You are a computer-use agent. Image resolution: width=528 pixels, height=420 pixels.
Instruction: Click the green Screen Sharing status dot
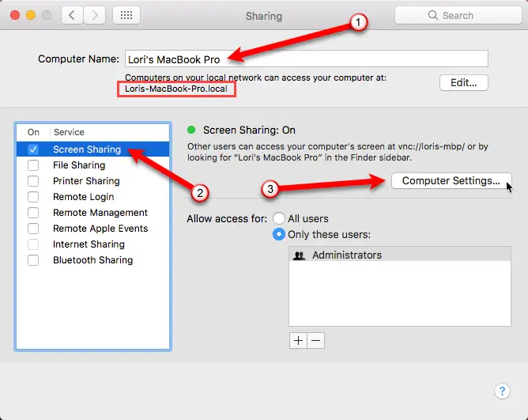(191, 130)
